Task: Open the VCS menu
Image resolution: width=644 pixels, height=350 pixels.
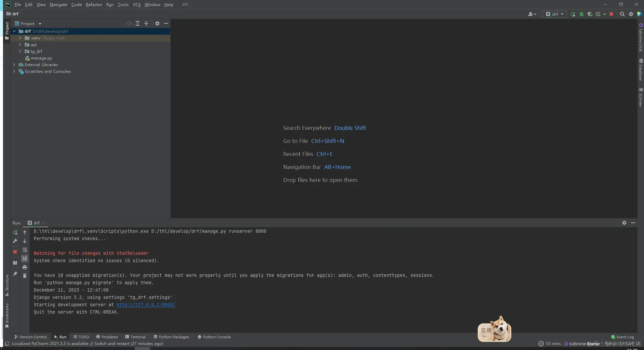Action: (x=137, y=5)
